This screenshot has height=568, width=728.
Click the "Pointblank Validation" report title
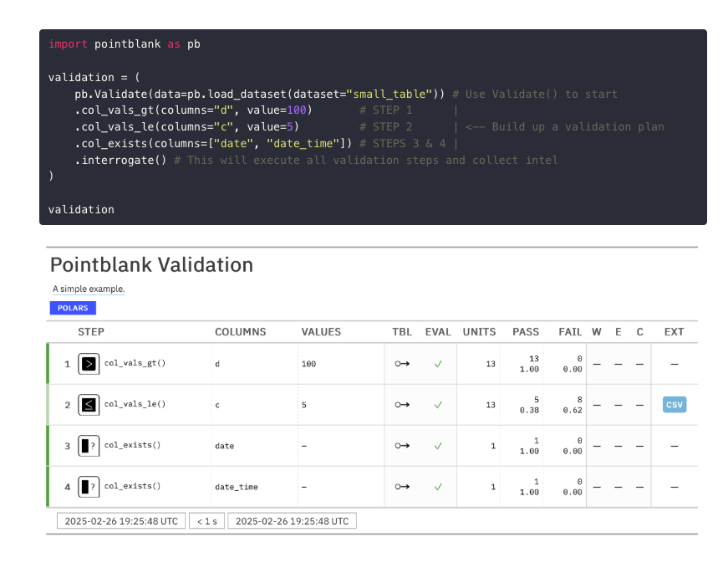click(151, 265)
